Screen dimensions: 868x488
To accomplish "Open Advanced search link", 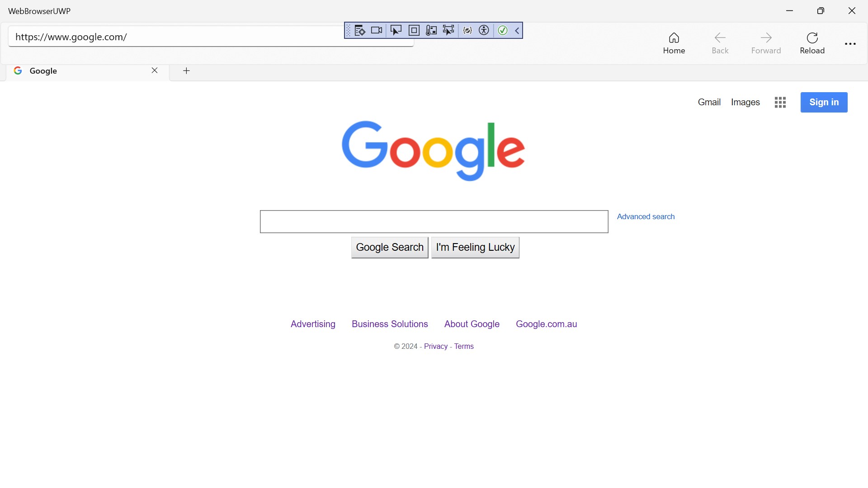I will 646,216.
